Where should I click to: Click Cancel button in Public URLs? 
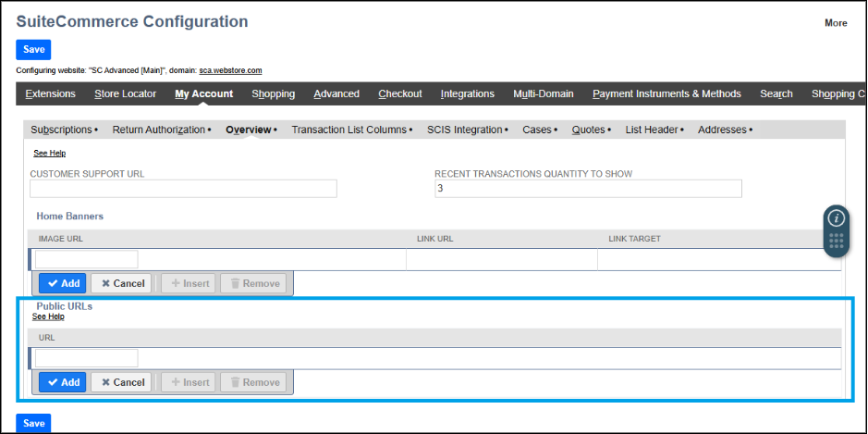pyautogui.click(x=121, y=382)
